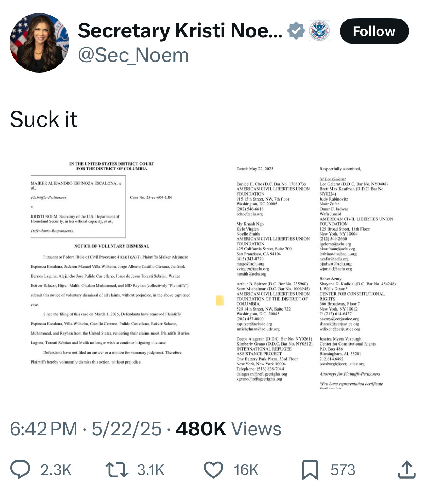427x504 pixels.
Task: Select the "Suck it" post text
Action: (x=44, y=119)
